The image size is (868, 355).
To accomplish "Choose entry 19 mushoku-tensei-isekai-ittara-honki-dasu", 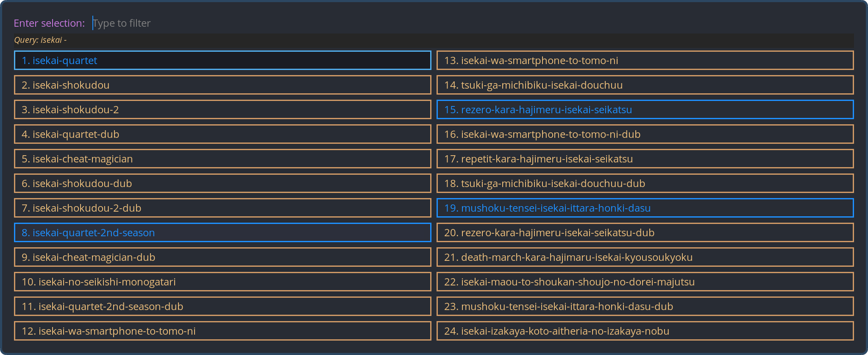I will click(645, 208).
